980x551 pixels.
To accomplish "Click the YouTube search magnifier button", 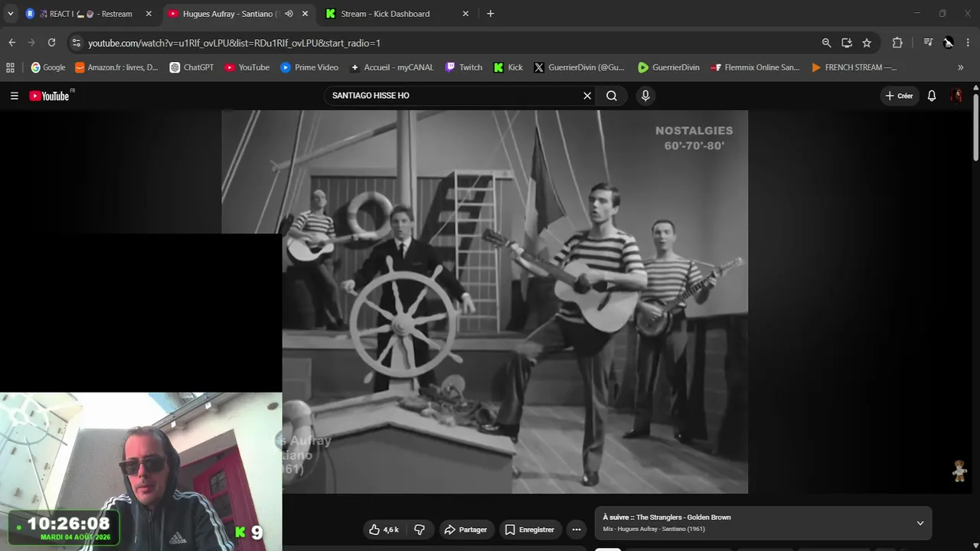I will [x=612, y=96].
